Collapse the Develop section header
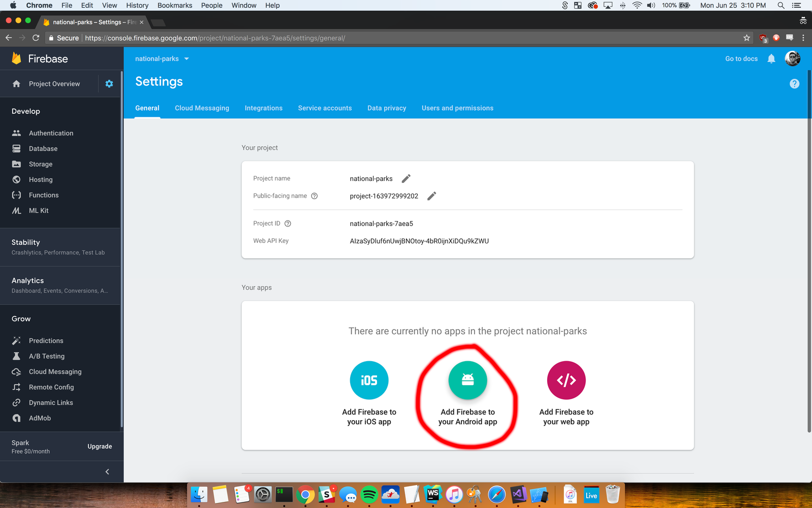The height and width of the screenshot is (508, 812). coord(26,111)
